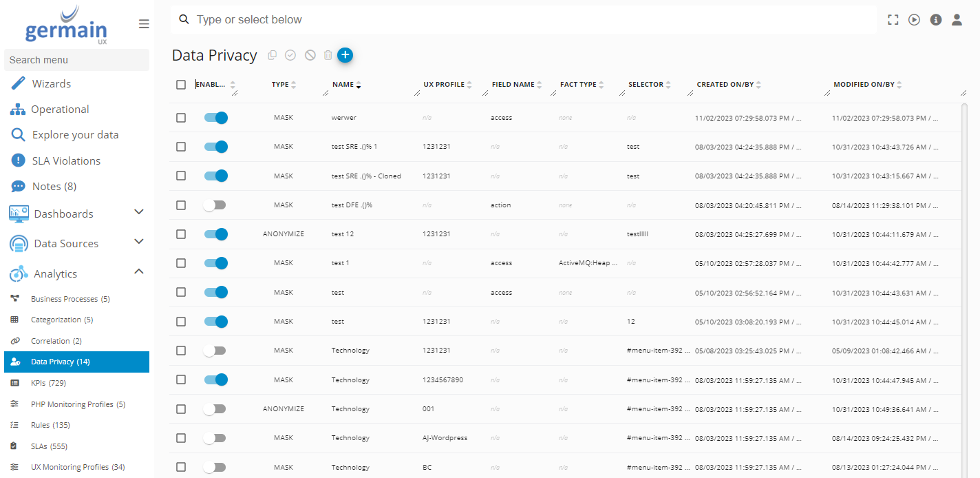980x478 pixels.
Task: Disable the toggle for werwer row
Action: tap(215, 118)
